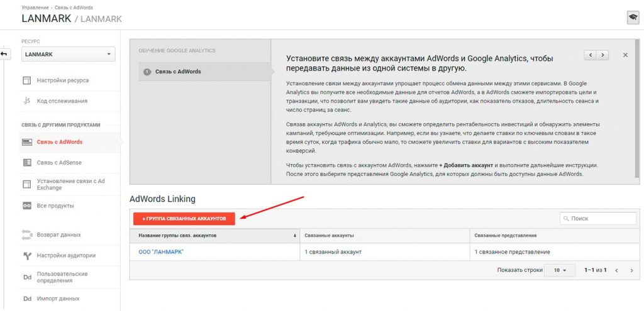
Task: Click the Все продукты icon
Action: coord(27,205)
